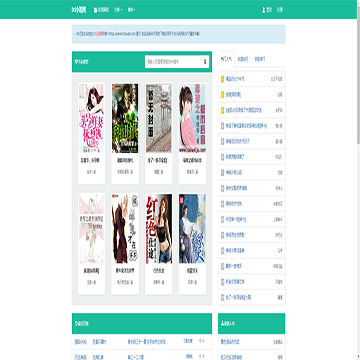Expand the first dropdown menu in the header
360x360 pixels.
click(118, 10)
